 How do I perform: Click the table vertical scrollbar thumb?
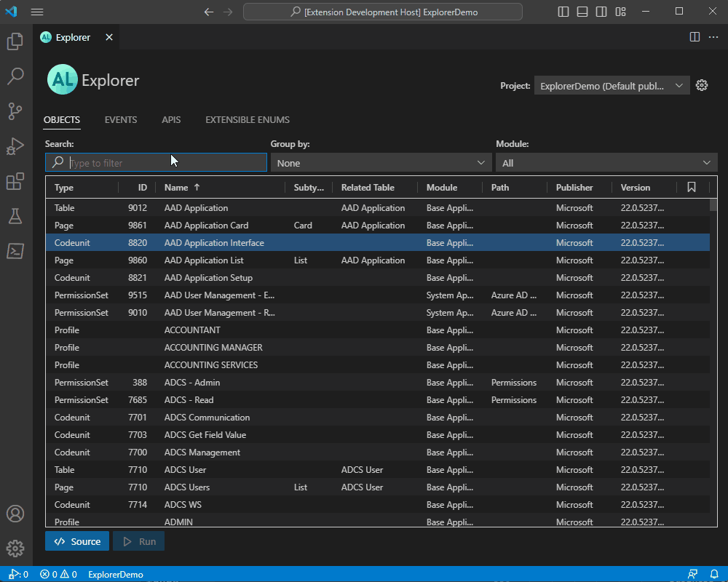click(x=713, y=204)
